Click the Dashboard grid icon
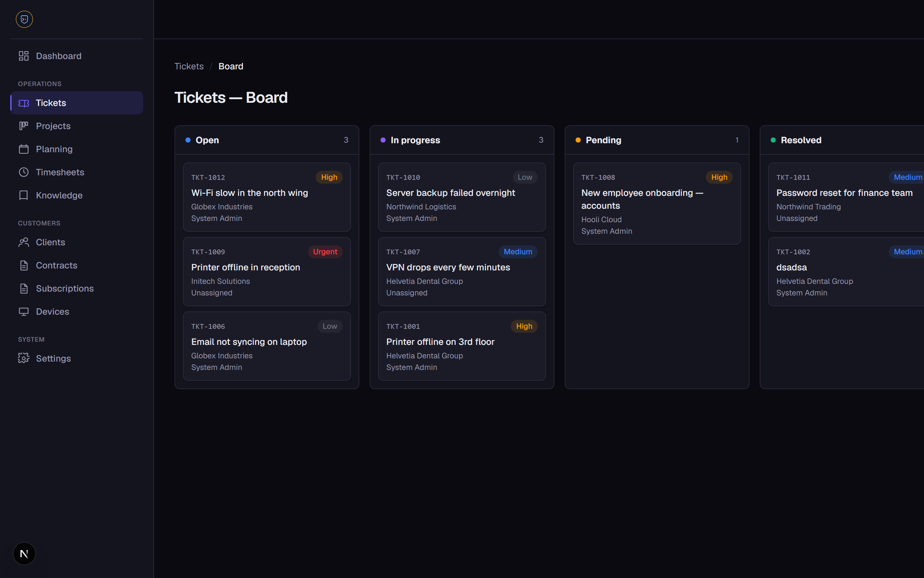 click(x=24, y=56)
